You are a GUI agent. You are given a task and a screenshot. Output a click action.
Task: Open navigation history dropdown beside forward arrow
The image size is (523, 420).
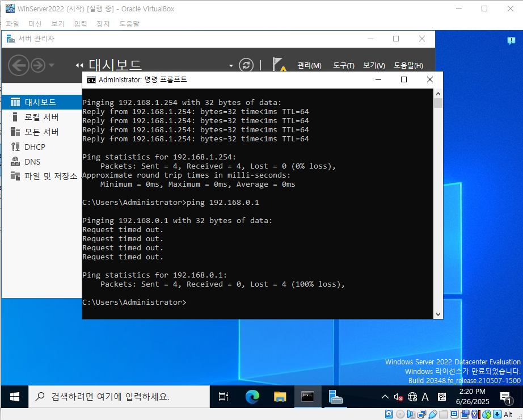coord(52,65)
